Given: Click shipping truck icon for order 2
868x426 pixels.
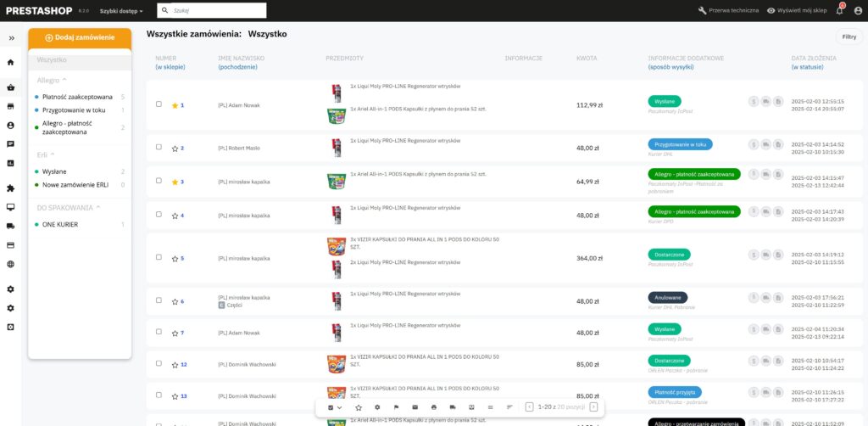Looking at the screenshot, I should pyautogui.click(x=766, y=144).
